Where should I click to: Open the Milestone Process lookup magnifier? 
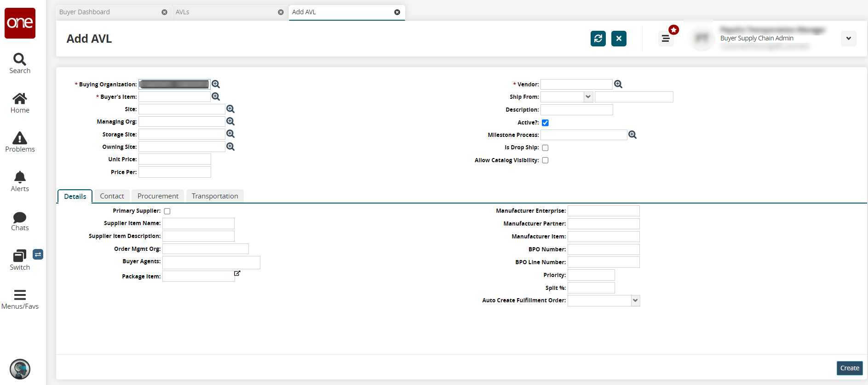[632, 135]
